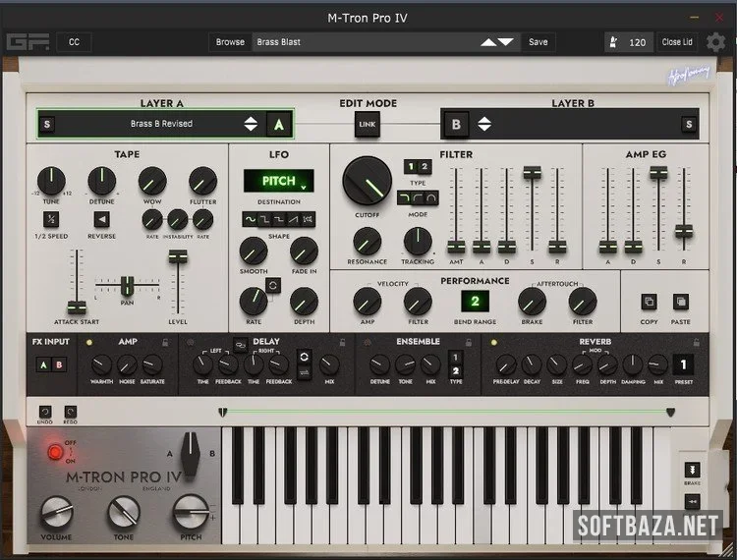Screen dimensions: 737x560
Task: Click the Copy layer settings icon
Action: tap(649, 302)
